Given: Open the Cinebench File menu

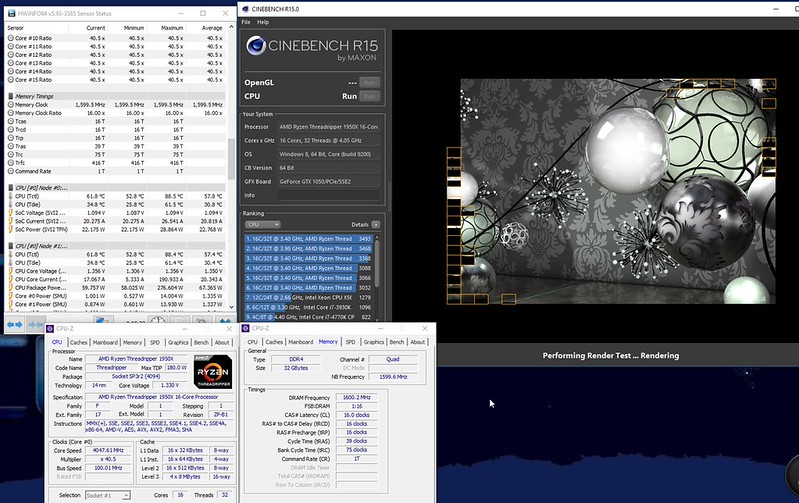Looking at the screenshot, I should pos(247,21).
